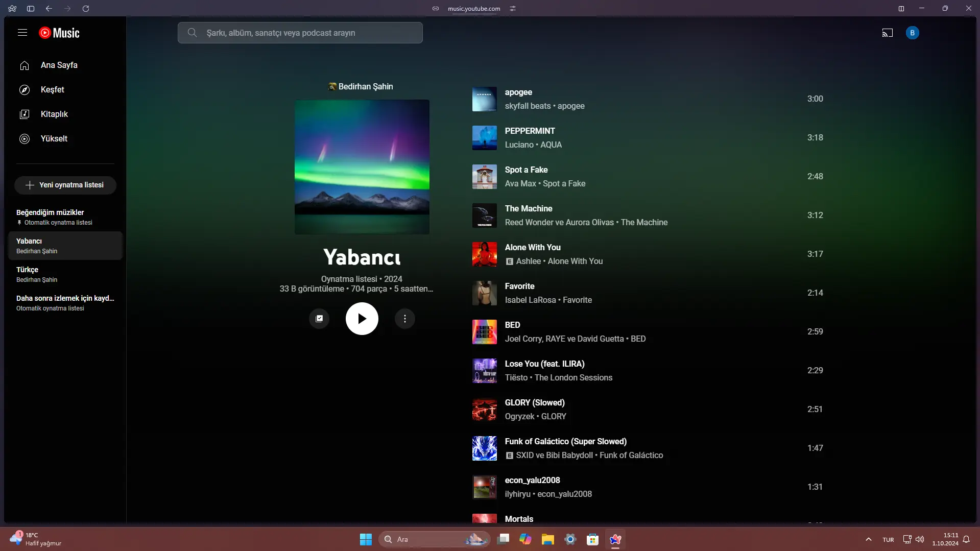Play the song The Machine
The width and height of the screenshot is (980, 551).
click(x=529, y=209)
